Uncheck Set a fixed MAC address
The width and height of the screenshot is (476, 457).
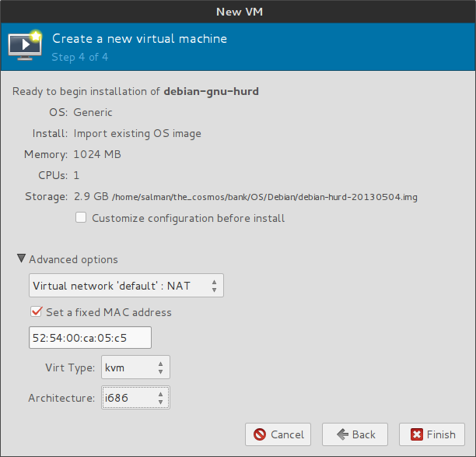coord(35,312)
